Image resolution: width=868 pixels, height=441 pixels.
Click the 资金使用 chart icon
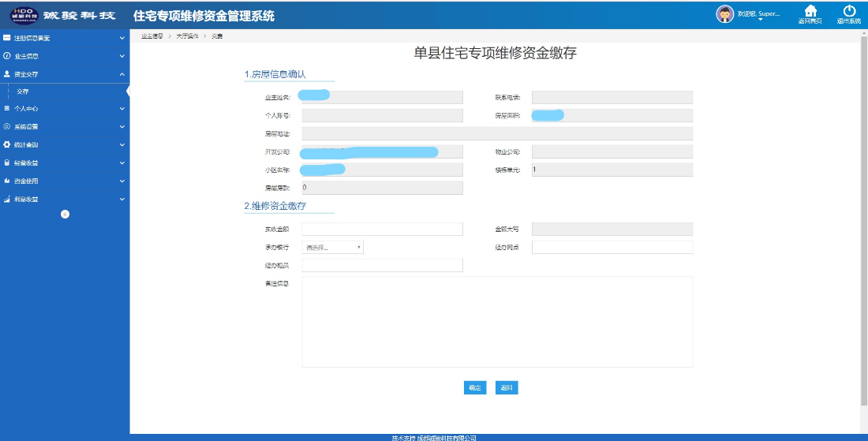pyautogui.click(x=6, y=181)
